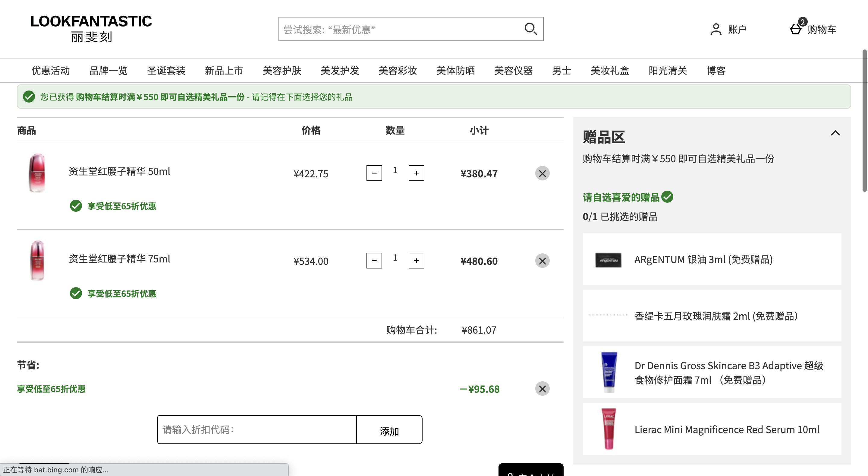This screenshot has width=868, height=476.
Task: Increase quantity of 红腰子精华 75ml
Action: [417, 260]
